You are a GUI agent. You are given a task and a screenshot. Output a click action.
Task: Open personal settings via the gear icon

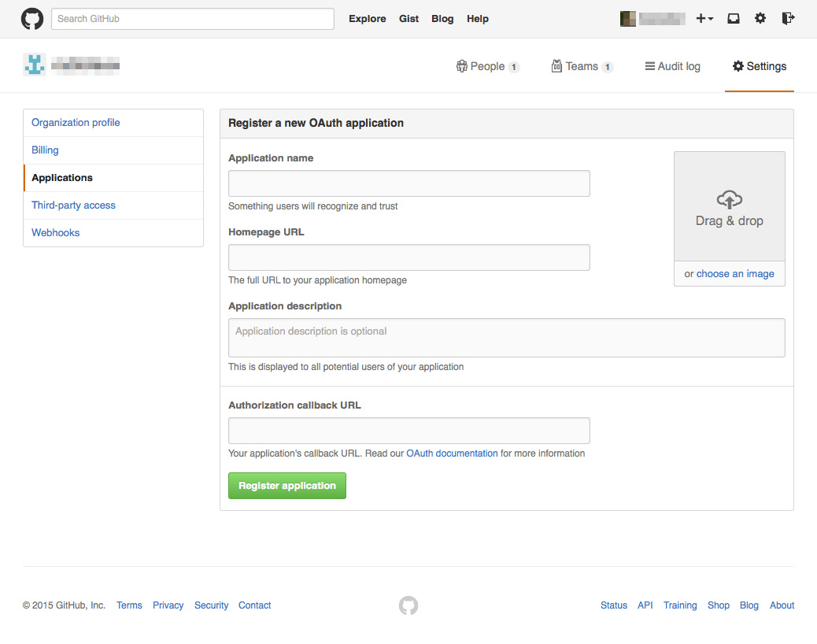760,17
